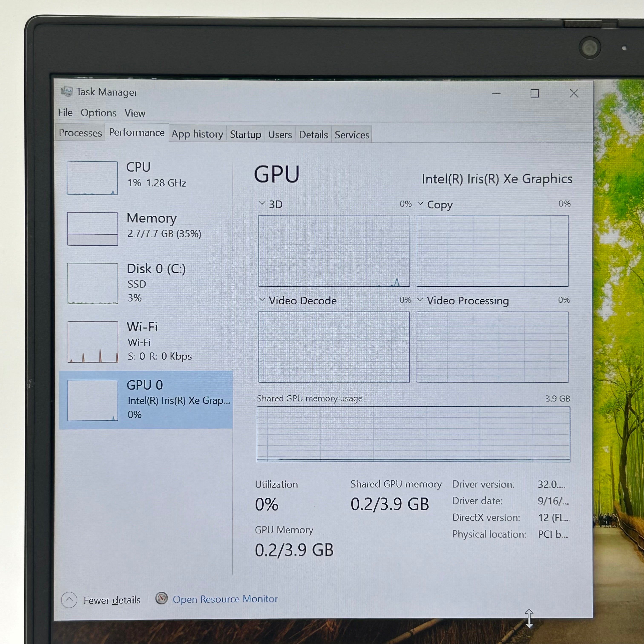The width and height of the screenshot is (644, 644).
Task: Click the Shared GPU memory 0.2/3.9 GB value
Action: (x=390, y=504)
